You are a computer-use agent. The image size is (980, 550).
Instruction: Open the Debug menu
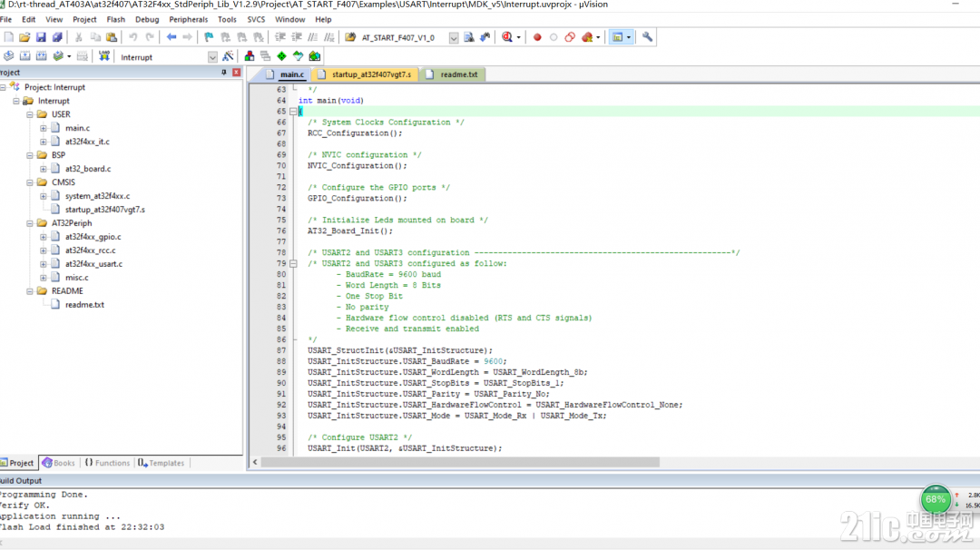click(147, 19)
